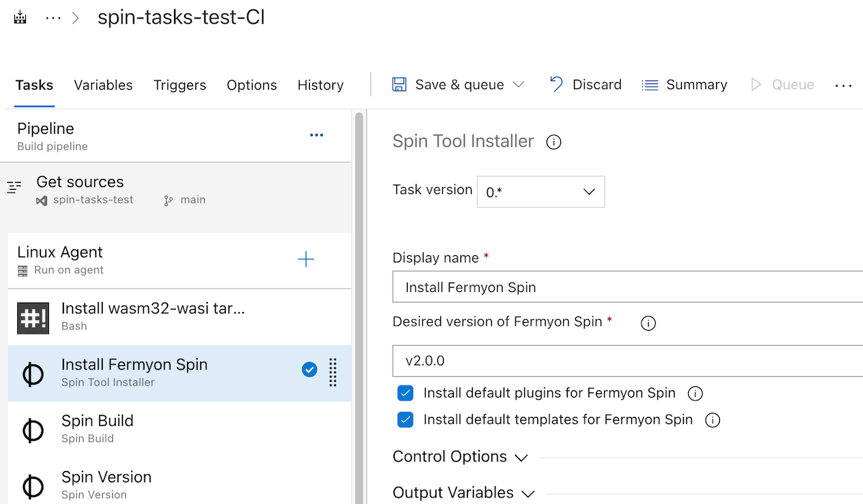Click the Spin Build task icon
This screenshot has height=504, width=863.
coord(33,429)
